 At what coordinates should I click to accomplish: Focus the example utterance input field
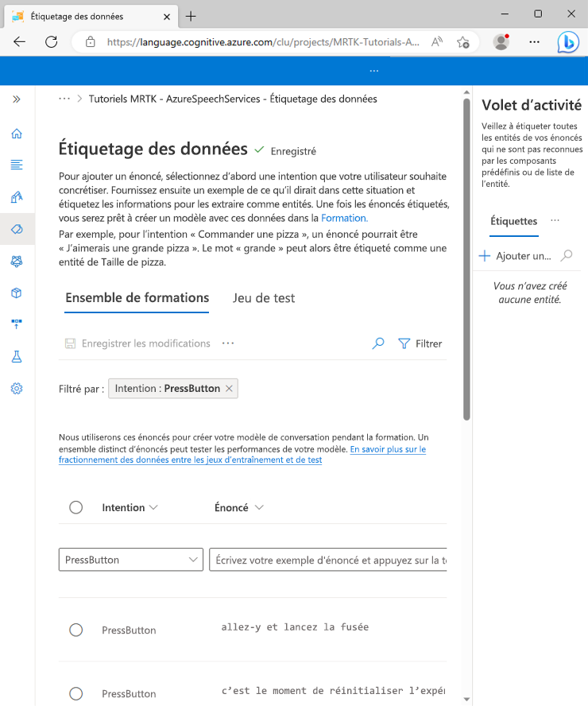coord(328,560)
